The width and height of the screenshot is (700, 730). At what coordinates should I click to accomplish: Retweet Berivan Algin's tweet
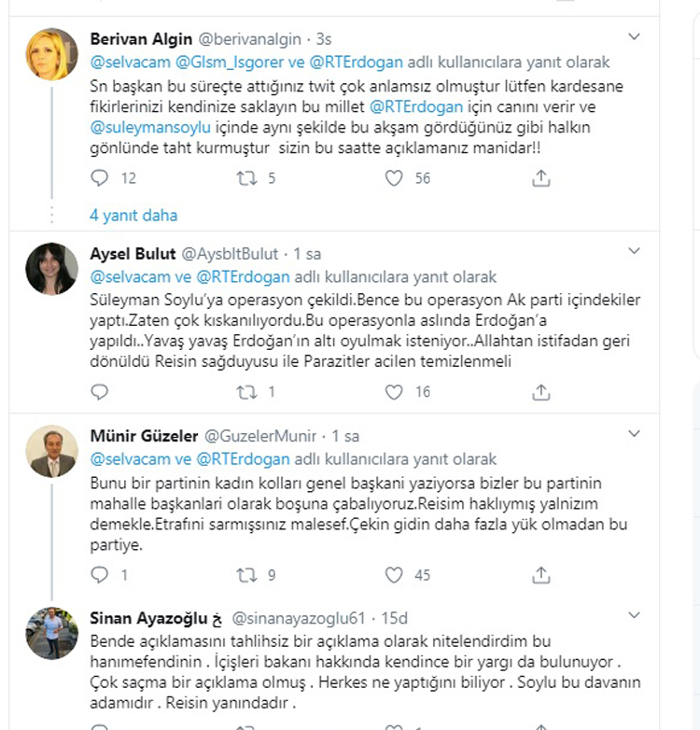(246, 177)
